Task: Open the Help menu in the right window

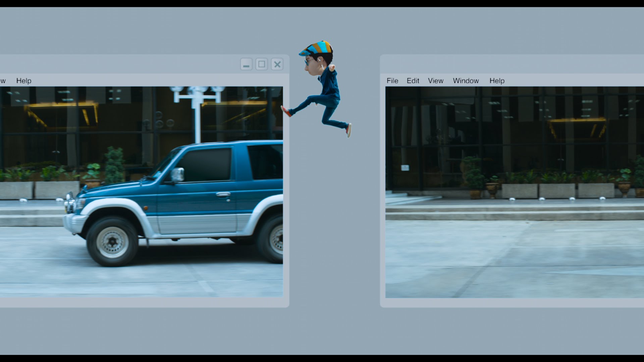Action: (x=497, y=81)
